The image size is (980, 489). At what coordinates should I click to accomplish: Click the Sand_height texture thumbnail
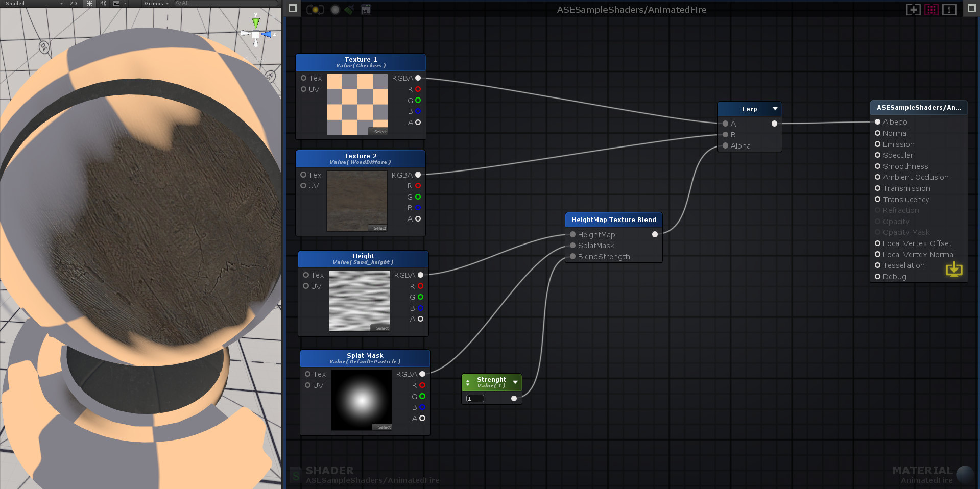pos(360,301)
